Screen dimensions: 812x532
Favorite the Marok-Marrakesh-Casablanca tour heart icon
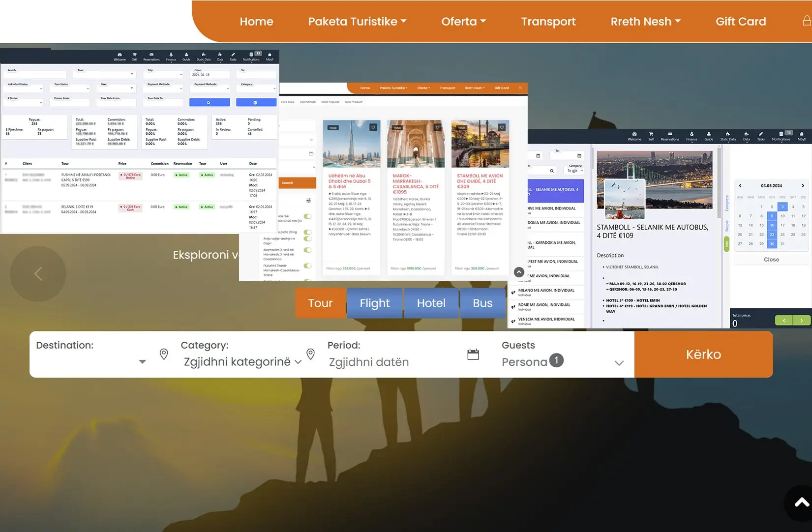(x=438, y=127)
